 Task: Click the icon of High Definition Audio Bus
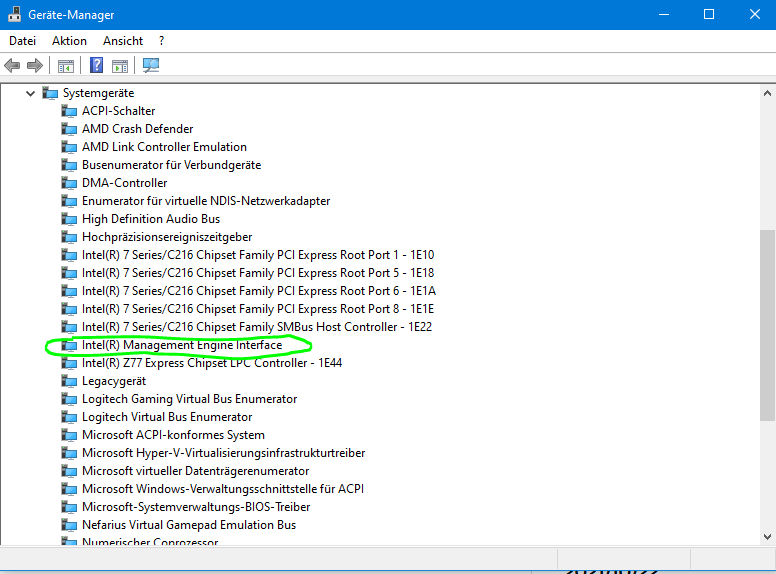click(69, 219)
